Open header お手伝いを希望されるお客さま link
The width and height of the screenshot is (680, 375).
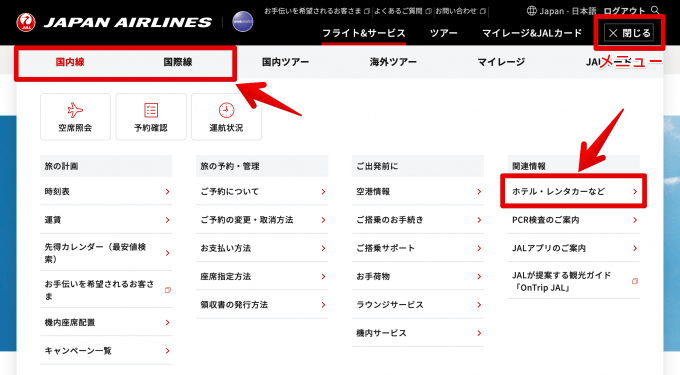point(317,11)
